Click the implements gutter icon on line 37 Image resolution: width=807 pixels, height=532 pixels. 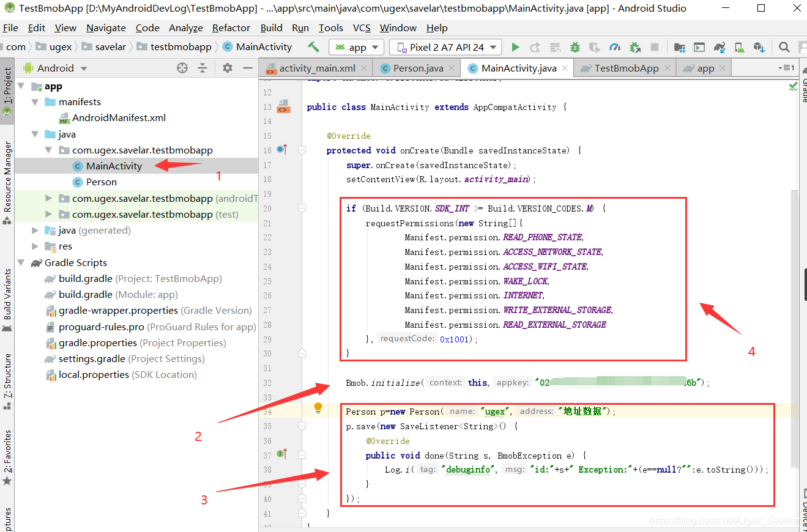click(283, 454)
